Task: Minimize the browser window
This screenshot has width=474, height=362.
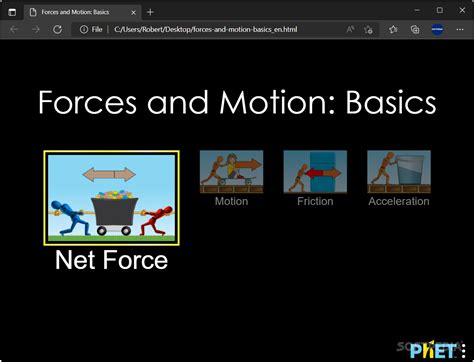Action: pos(417,10)
